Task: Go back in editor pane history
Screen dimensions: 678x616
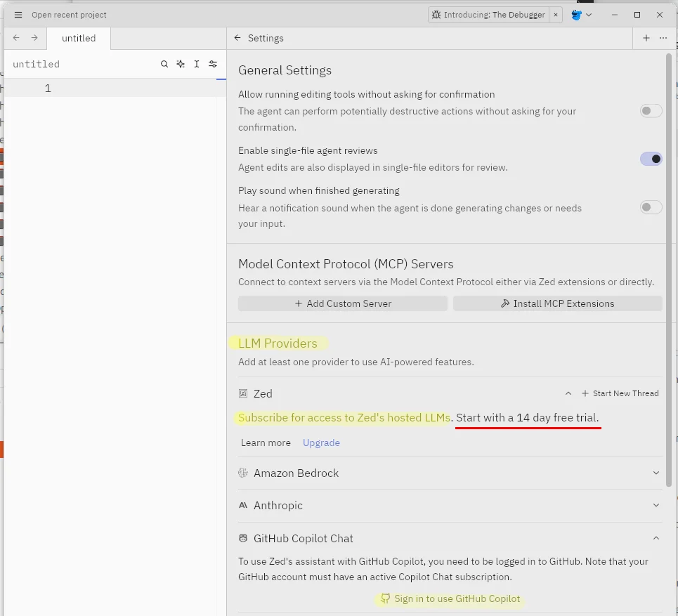Action: coord(16,38)
